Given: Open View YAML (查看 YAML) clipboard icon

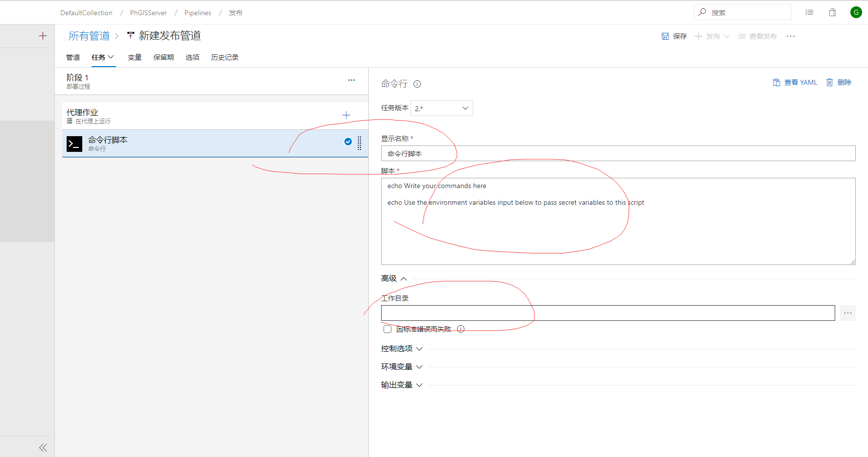Looking at the screenshot, I should (776, 82).
